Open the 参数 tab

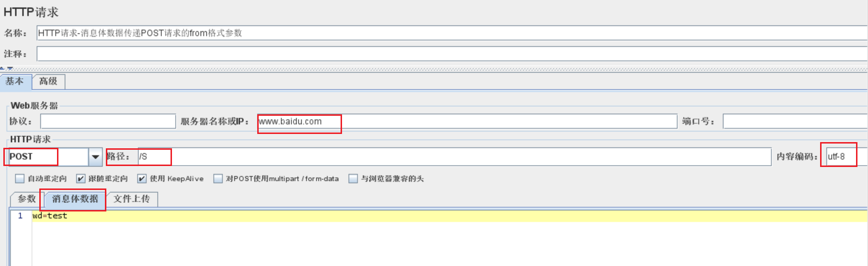(x=26, y=199)
